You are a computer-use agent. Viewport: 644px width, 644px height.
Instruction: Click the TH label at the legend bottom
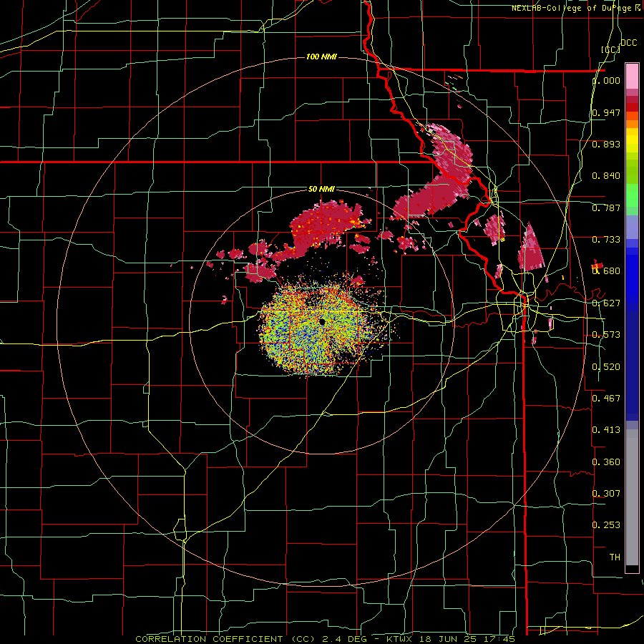pos(615,557)
